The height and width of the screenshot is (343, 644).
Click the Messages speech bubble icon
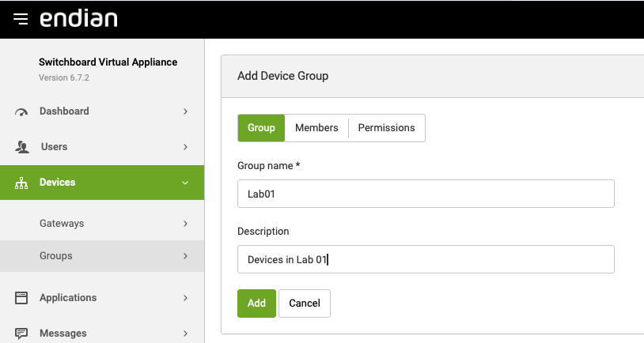click(21, 334)
